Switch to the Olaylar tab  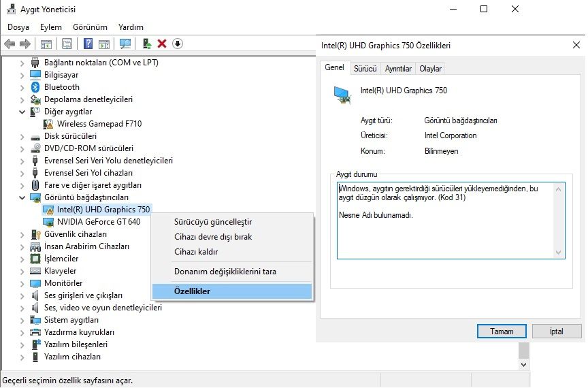pyautogui.click(x=430, y=69)
